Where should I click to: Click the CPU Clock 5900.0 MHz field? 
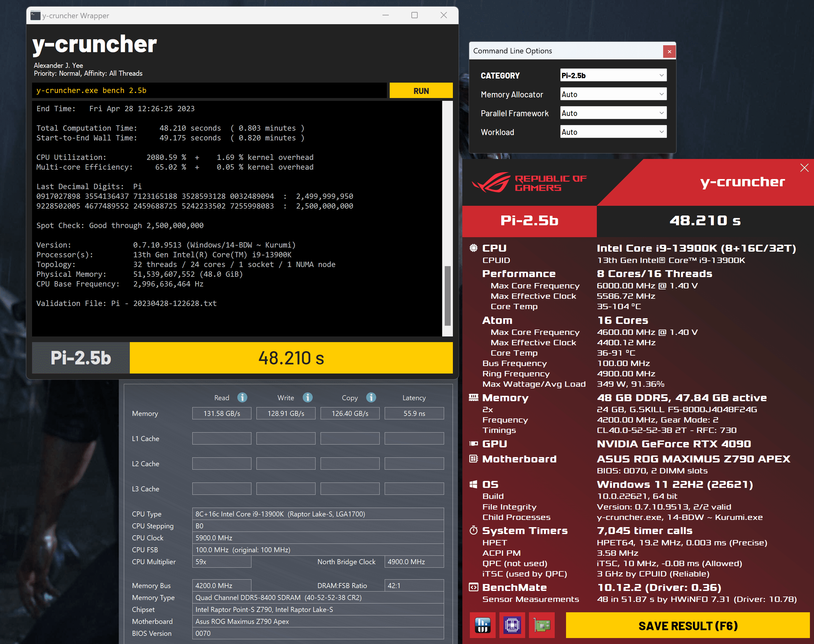318,538
